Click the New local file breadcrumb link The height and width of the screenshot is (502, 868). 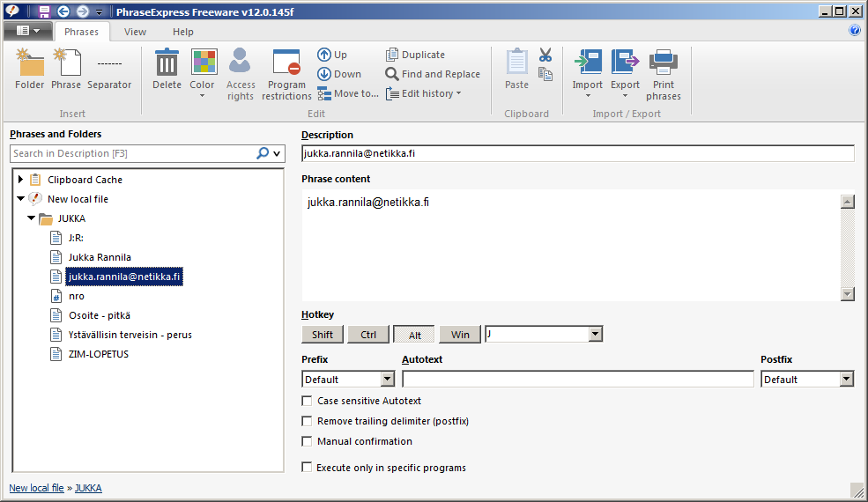36,488
